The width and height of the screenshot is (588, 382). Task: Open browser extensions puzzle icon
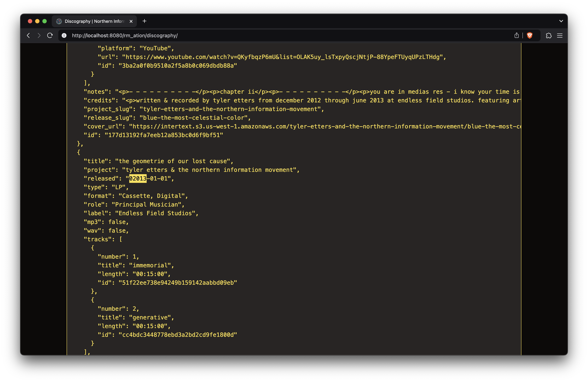click(549, 35)
